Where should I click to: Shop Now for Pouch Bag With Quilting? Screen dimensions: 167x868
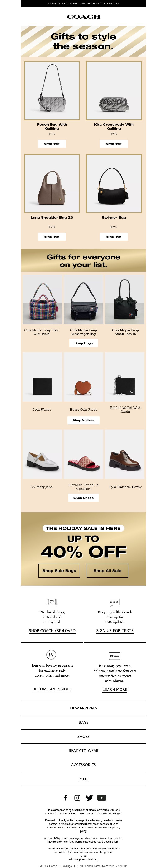point(52,144)
